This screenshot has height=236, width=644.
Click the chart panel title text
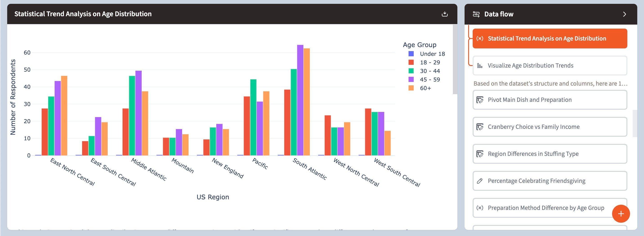point(83,14)
